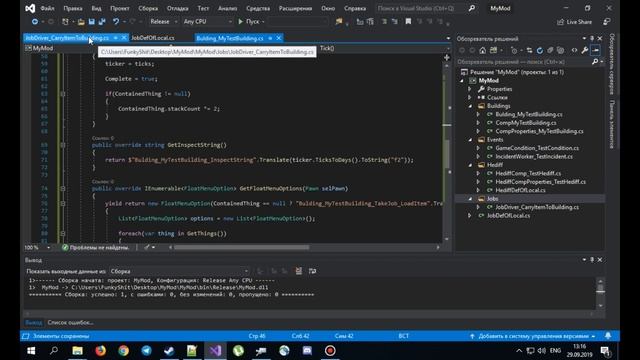
Task: Switch to Bulding_MyTestBuilding.cs tab
Action: 230,38
